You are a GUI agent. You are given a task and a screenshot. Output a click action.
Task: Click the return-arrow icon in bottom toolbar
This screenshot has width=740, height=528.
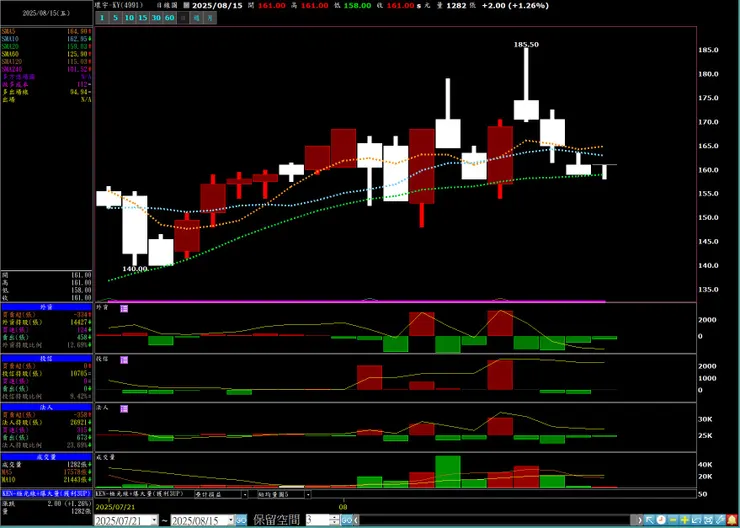(696, 520)
